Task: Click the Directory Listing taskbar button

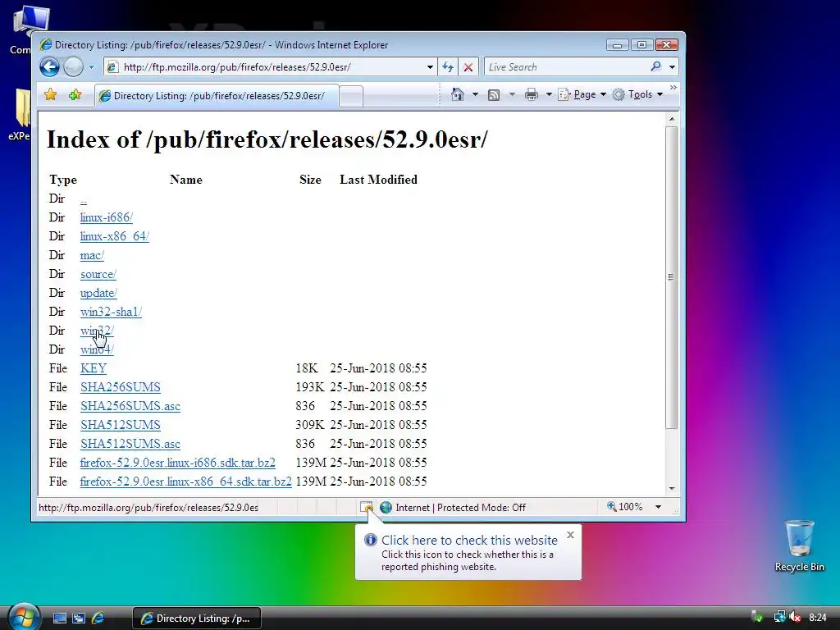Action: 197,619
